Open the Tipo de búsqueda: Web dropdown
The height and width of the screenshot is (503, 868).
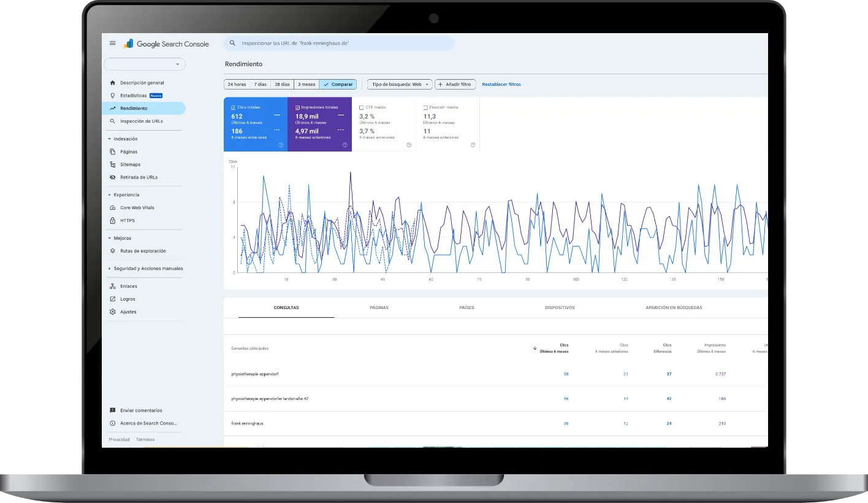[400, 85]
